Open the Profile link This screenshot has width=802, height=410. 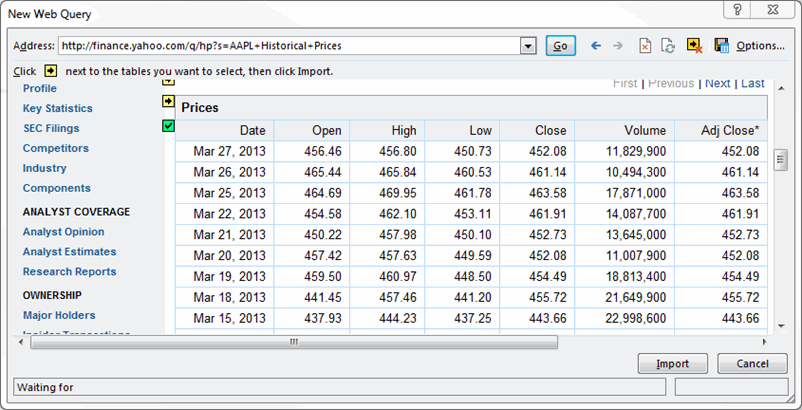coord(40,88)
